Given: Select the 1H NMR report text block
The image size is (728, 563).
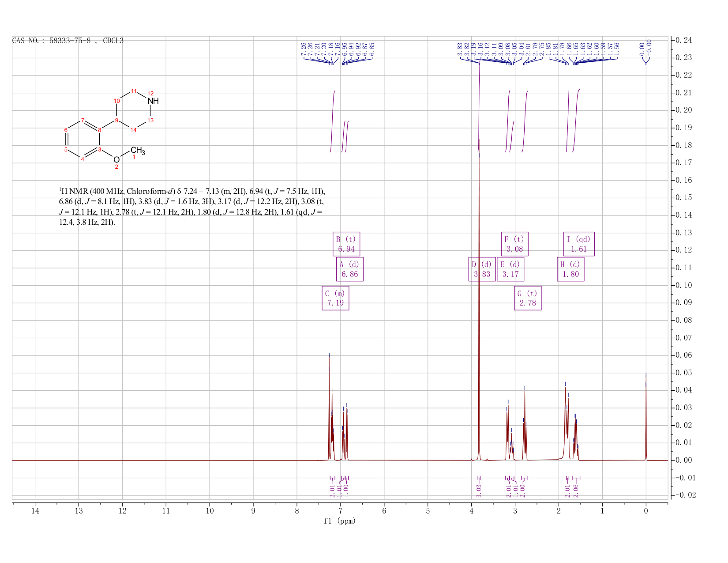Looking at the screenshot, I should 192,207.
